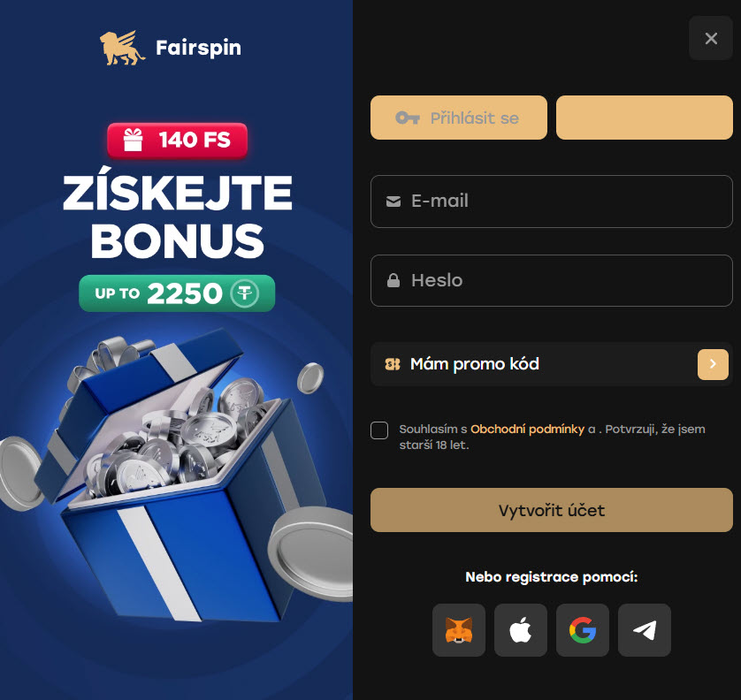Click the Tether coin icon beside 2250
This screenshot has width=741, height=700.
244,293
